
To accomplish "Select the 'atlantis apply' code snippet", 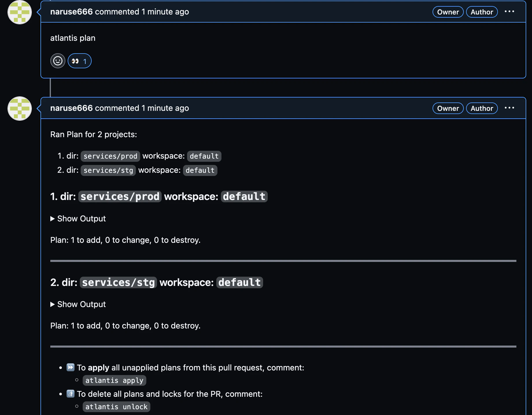I will pos(114,380).
